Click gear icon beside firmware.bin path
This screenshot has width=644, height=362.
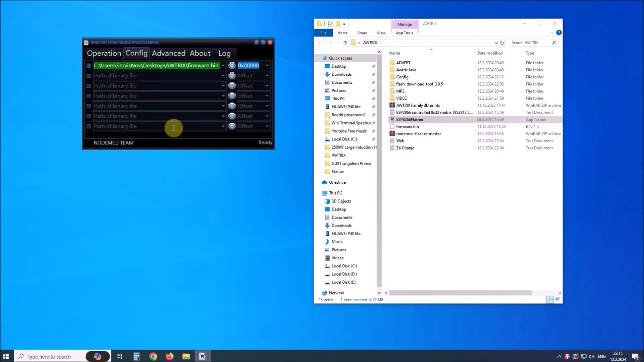pyautogui.click(x=232, y=66)
